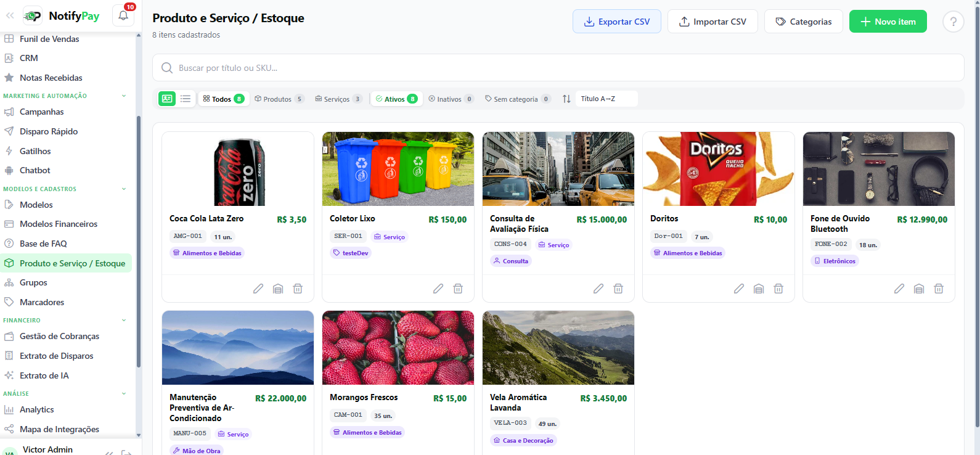The width and height of the screenshot is (980, 455).
Task: Click Exportar CSV button
Action: 617,22
